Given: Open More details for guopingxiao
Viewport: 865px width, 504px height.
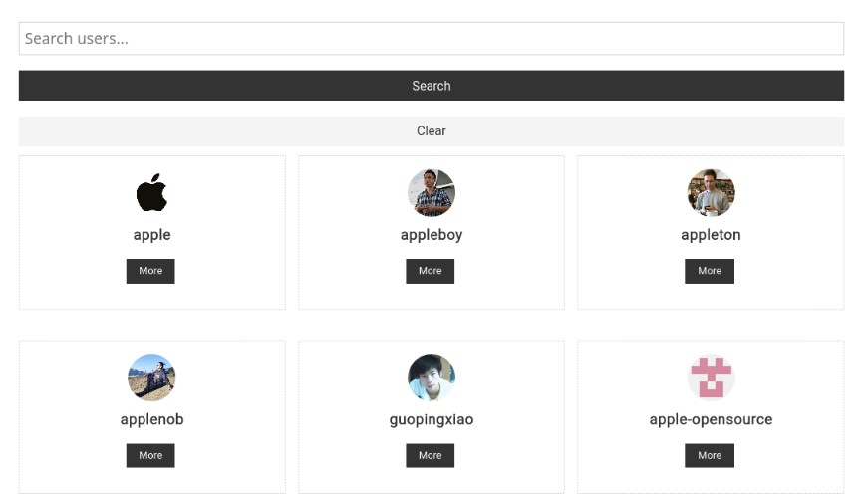Looking at the screenshot, I should click(430, 455).
